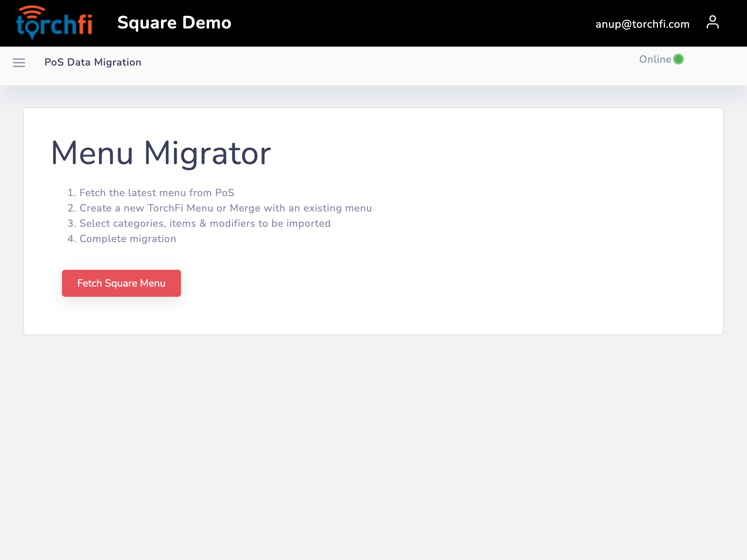
Task: Click the Square Demo header title
Action: coord(174,23)
